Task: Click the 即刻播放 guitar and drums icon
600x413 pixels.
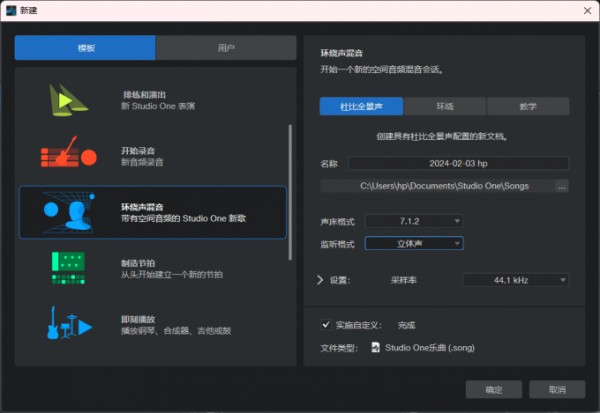Action: pos(69,323)
